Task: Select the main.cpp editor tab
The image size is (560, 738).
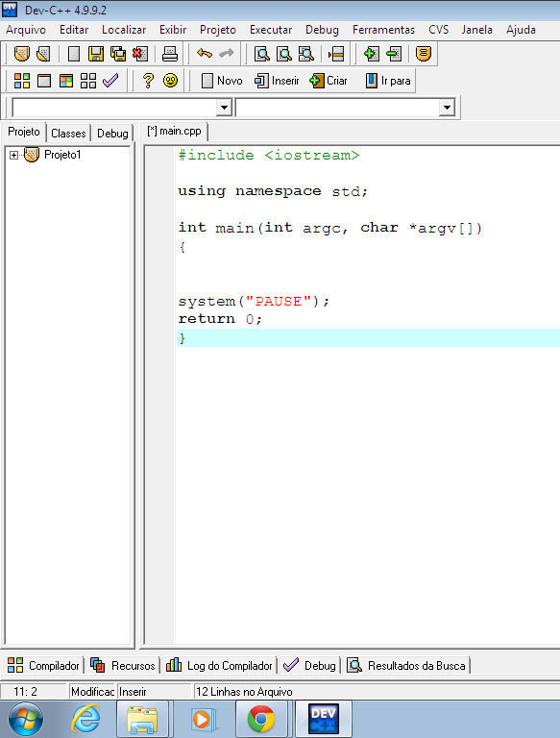Action: [174, 132]
